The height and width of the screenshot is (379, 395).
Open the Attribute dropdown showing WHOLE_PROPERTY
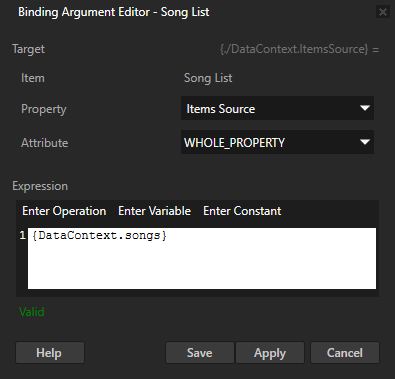tap(277, 142)
